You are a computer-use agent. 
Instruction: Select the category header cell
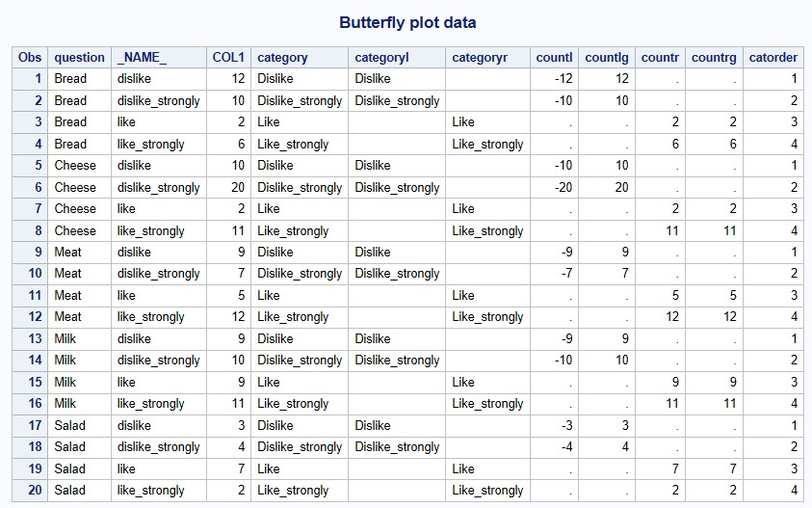pos(300,58)
